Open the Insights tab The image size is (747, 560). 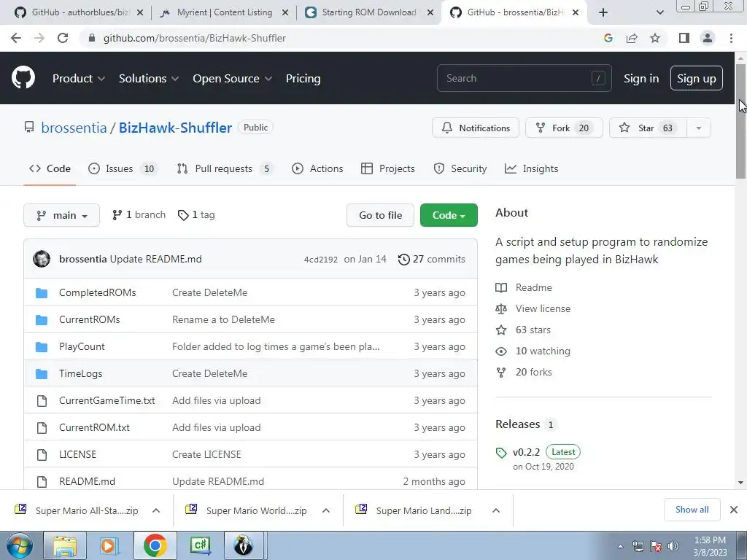click(531, 168)
